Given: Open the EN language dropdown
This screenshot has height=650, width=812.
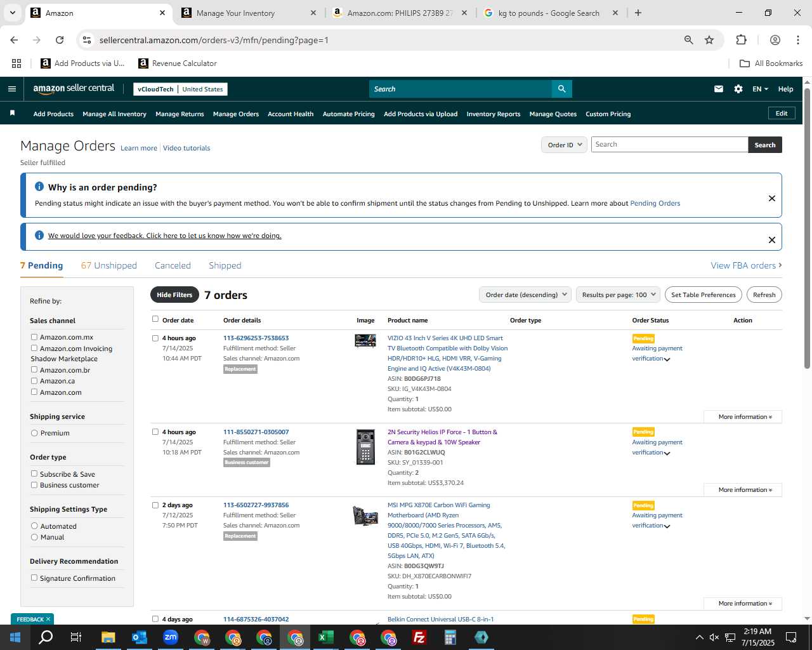Looking at the screenshot, I should pyautogui.click(x=759, y=89).
